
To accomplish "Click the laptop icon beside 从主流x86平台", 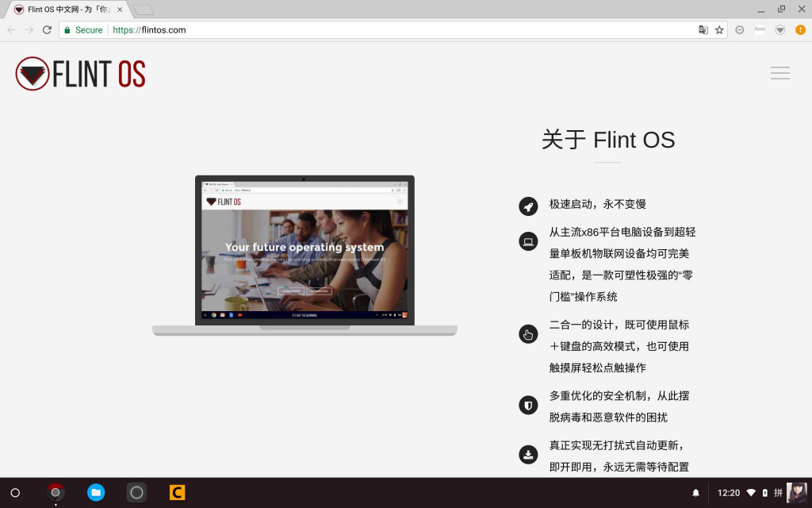I will [528, 241].
